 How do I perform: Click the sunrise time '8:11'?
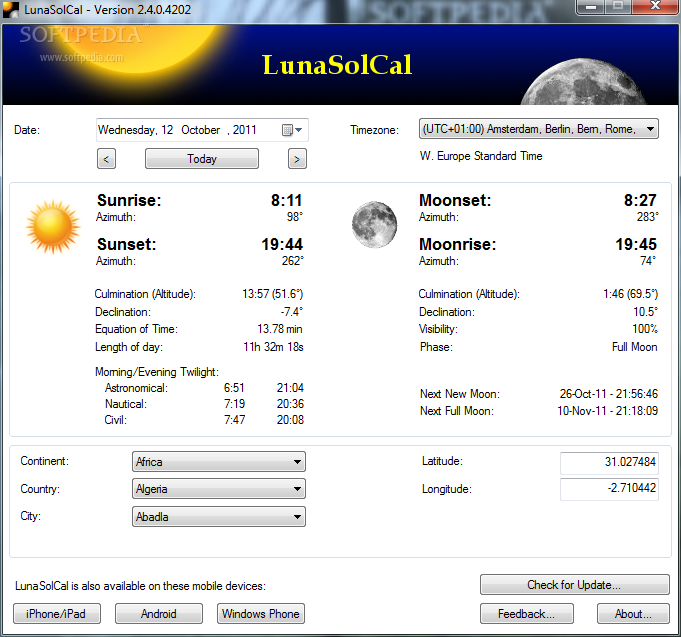[287, 200]
